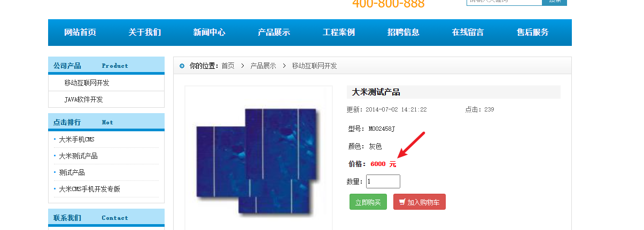Select JAVA软件开发 category in sidebar

pyautogui.click(x=83, y=100)
